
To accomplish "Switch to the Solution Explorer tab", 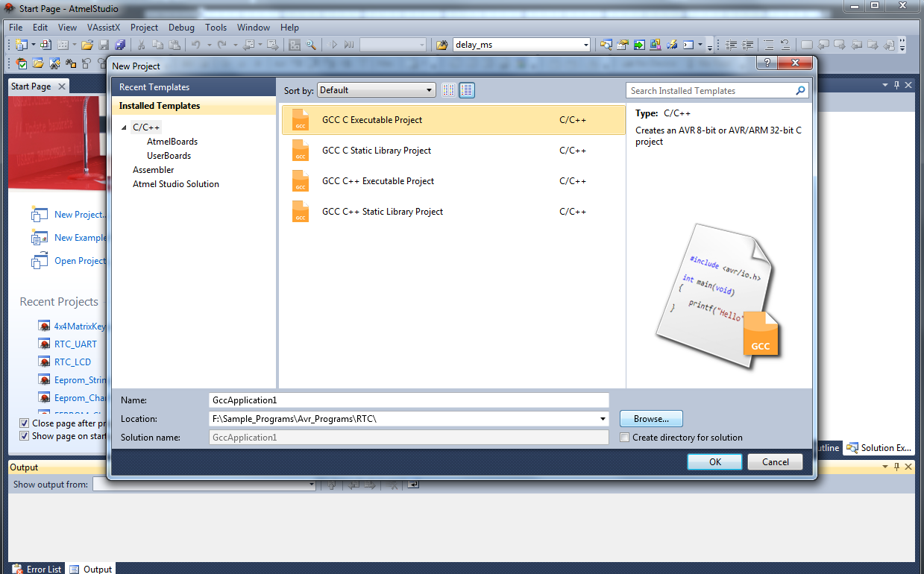I will tap(879, 448).
